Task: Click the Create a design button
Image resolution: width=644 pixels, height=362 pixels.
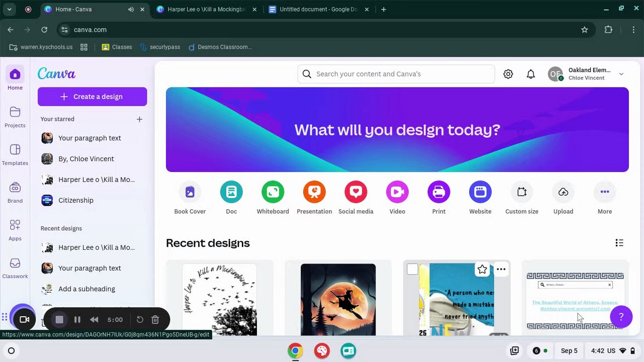Action: (92, 97)
